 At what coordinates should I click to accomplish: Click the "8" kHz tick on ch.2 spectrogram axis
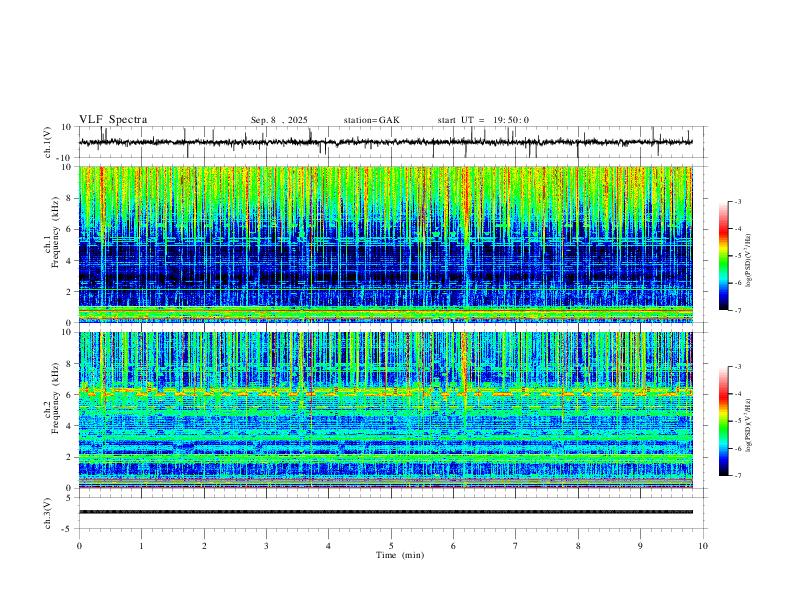click(x=70, y=364)
